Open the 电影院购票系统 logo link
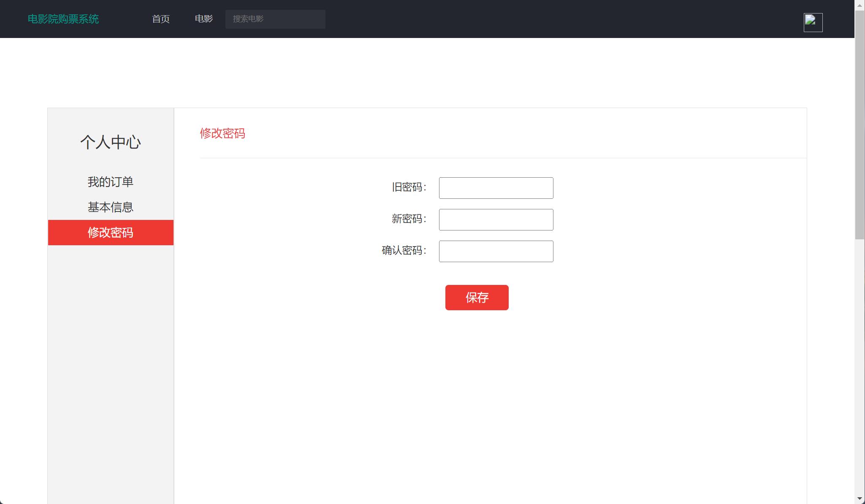Viewport: 865px width, 504px height. [x=63, y=19]
